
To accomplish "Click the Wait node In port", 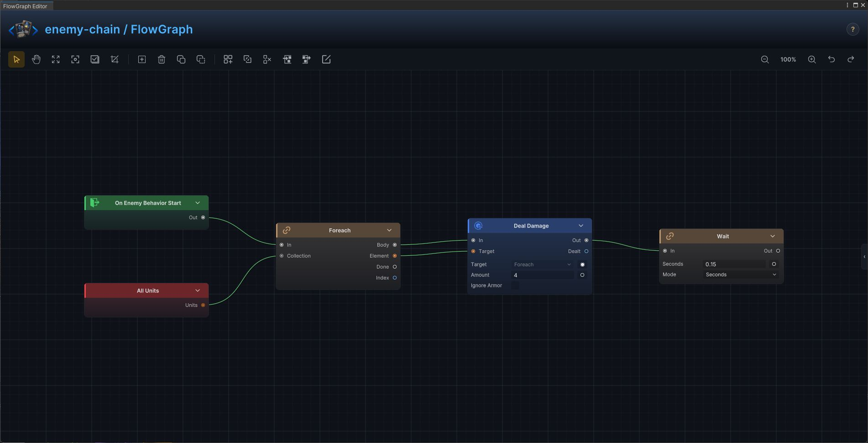I will [x=665, y=251].
